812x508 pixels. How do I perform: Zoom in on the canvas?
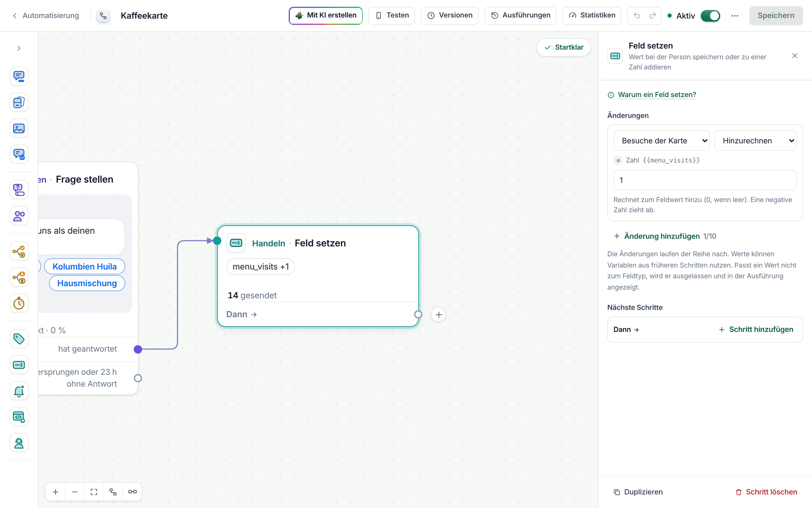tap(56, 492)
